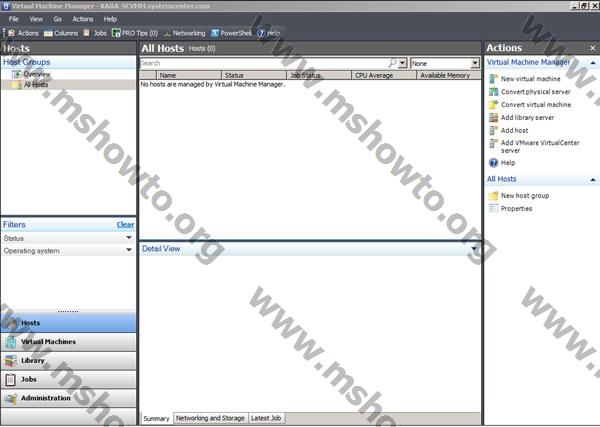Image resolution: width=600 pixels, height=427 pixels.
Task: Click the Convert physical server link
Action: tap(536, 92)
